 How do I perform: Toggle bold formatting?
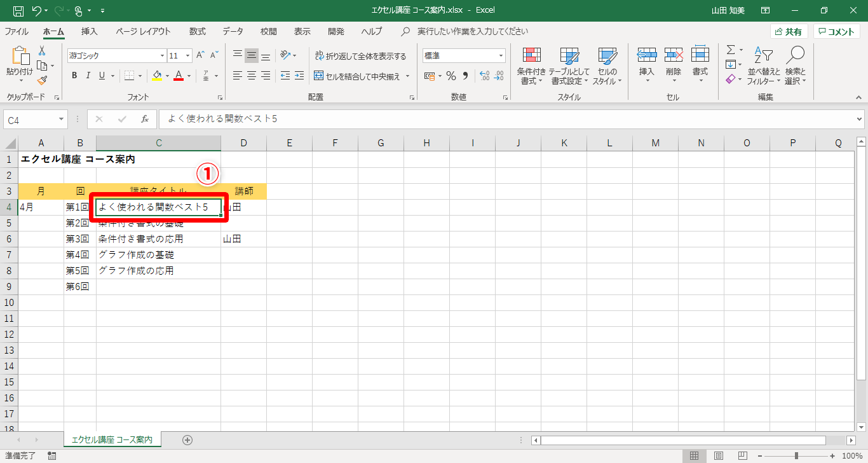pyautogui.click(x=74, y=76)
